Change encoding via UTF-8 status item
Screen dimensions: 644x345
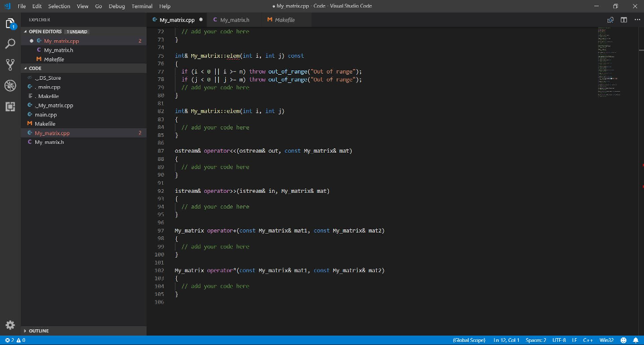[x=559, y=340]
